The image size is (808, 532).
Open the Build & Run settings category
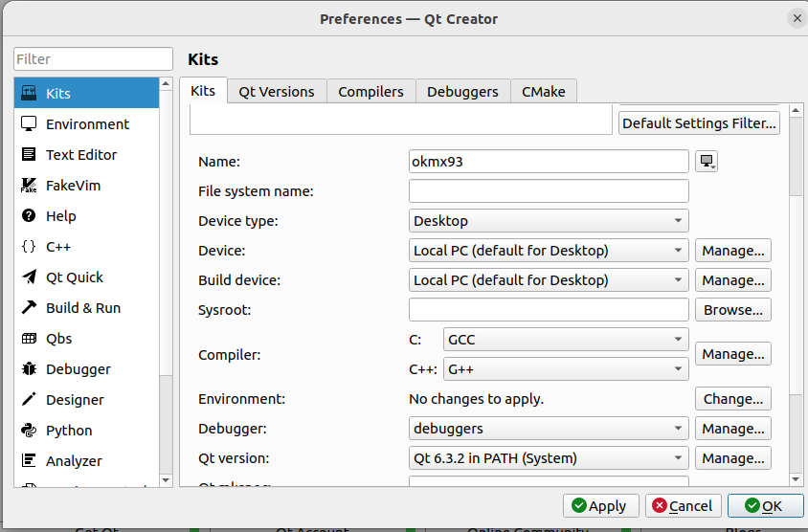tap(82, 308)
